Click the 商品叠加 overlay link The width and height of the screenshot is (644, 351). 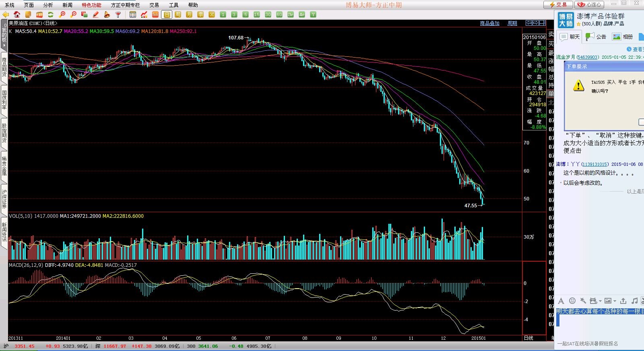489,23
